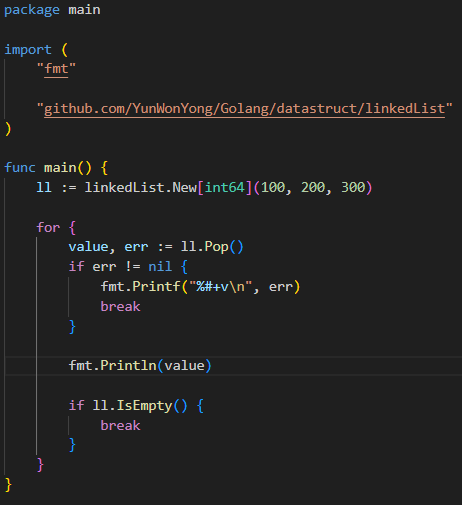Click the closing brace of func main
The image size is (462, 505).
tap(8, 485)
